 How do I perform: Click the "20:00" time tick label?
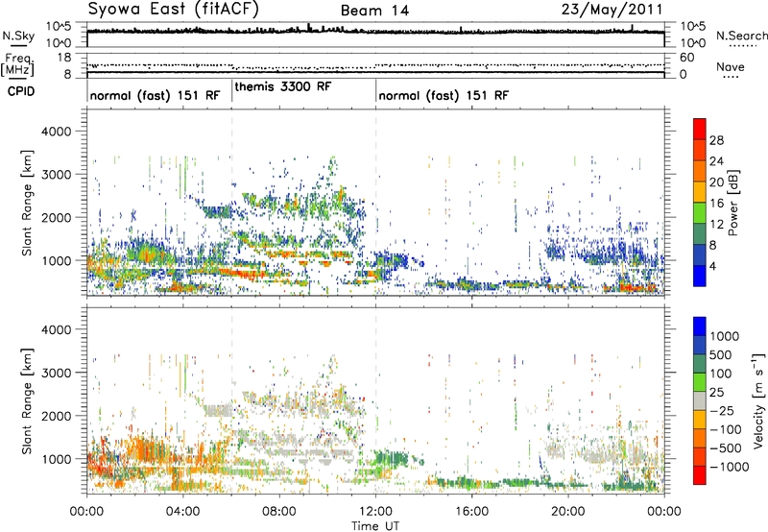[567, 512]
